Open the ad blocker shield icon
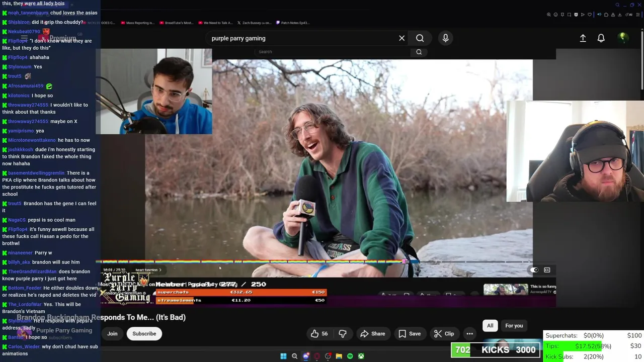 click(x=576, y=15)
